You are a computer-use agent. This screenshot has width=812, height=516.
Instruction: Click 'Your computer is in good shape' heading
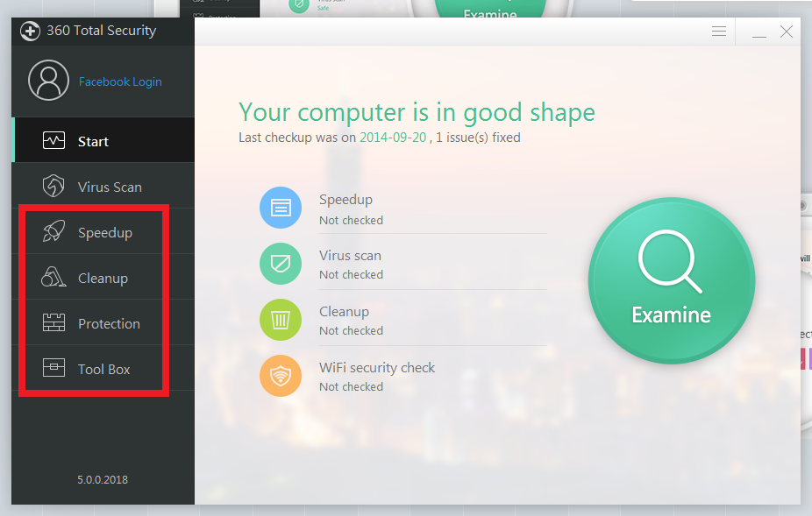[417, 112]
